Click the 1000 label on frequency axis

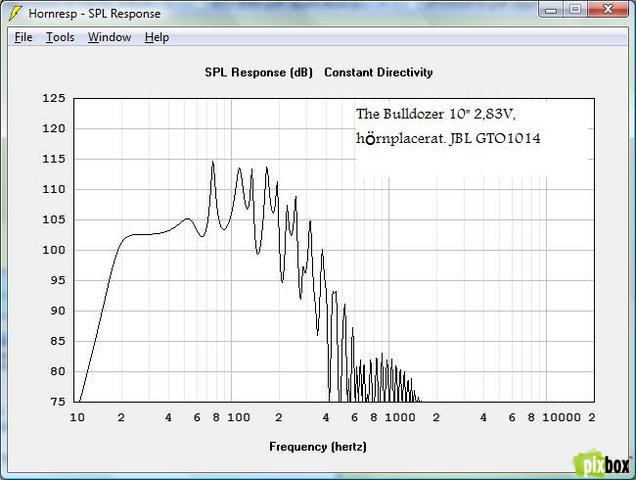[400, 418]
